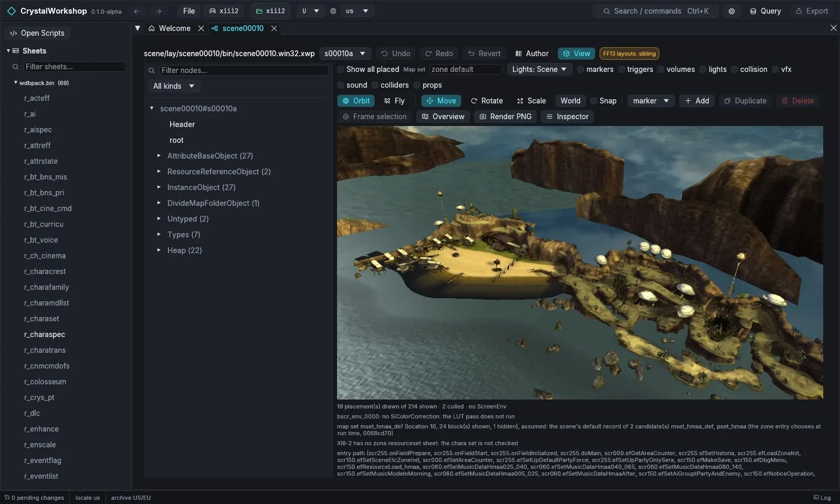
Task: Close the scene00010 tab
Action: coord(274,28)
